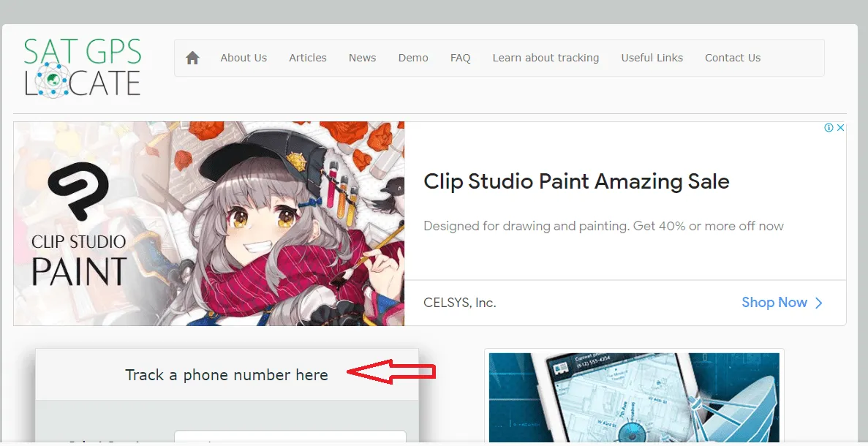Open the About Us page
Image resolution: width=868 pixels, height=446 pixels.
244,58
